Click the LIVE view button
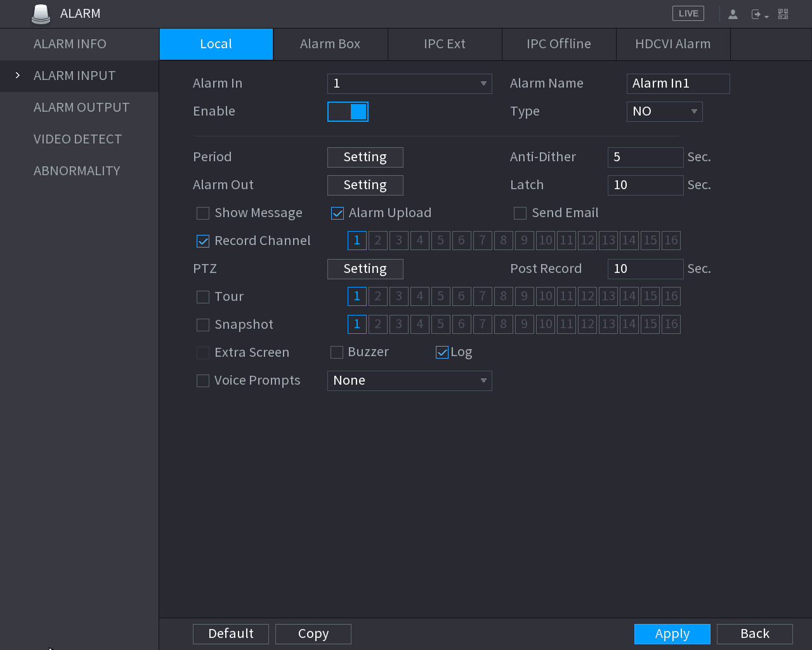The image size is (812, 650). pyautogui.click(x=688, y=13)
